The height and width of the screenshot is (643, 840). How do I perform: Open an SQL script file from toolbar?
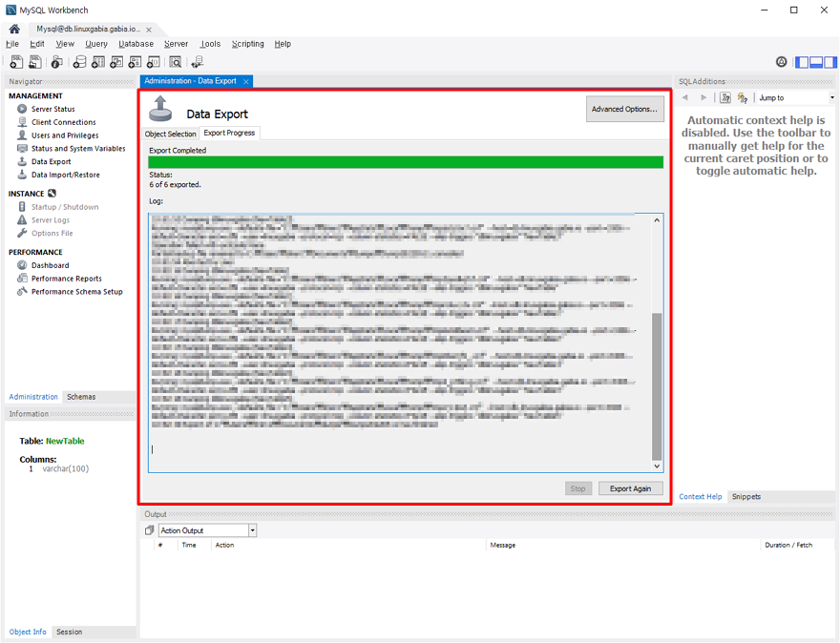[35, 62]
